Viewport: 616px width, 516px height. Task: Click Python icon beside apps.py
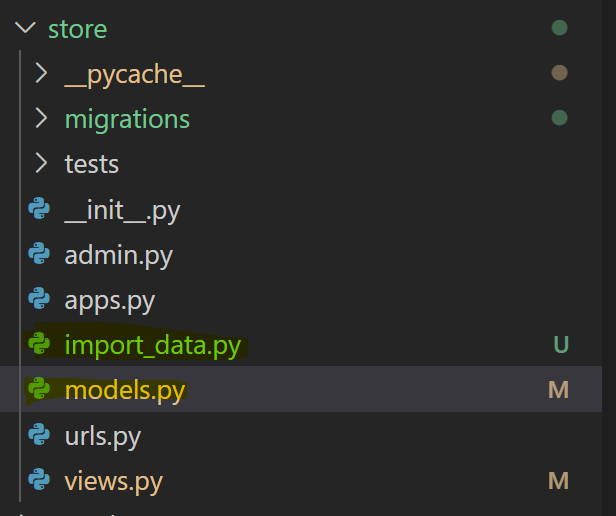(x=40, y=300)
